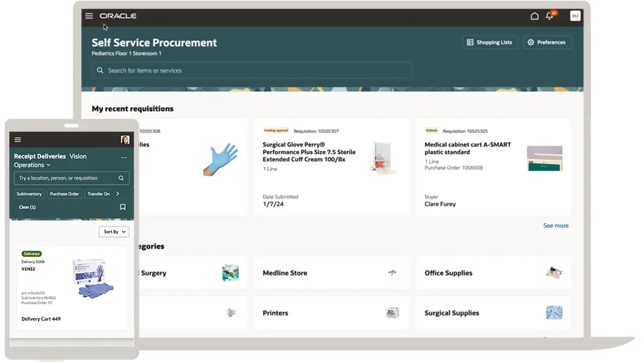Click the bookmark icon in Receipt Deliveries
644x362 pixels.
tap(123, 207)
